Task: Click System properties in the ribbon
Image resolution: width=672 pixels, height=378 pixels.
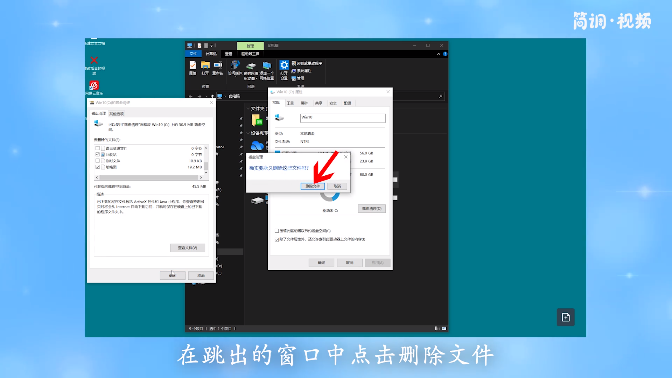Action: [x=301, y=71]
